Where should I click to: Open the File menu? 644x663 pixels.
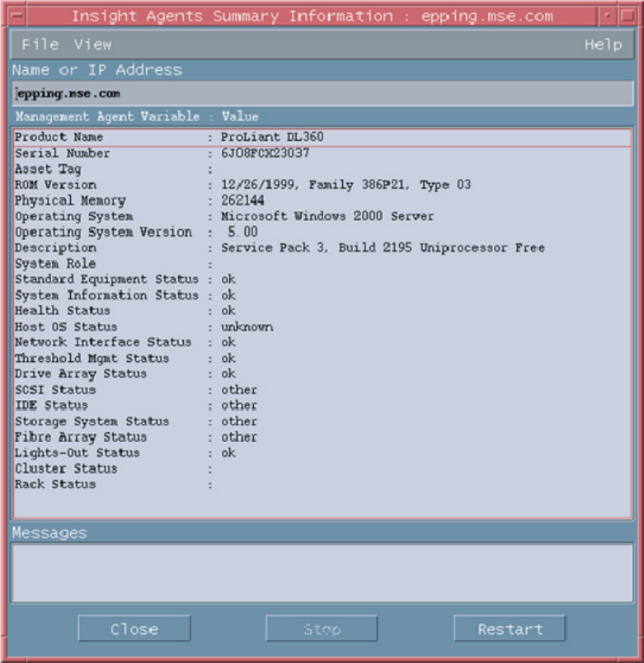click(x=40, y=45)
